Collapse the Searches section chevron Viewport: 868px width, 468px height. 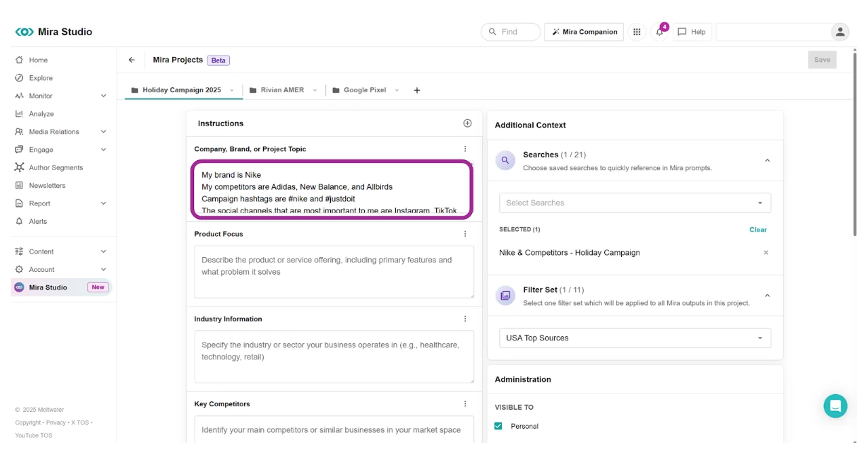[768, 161]
